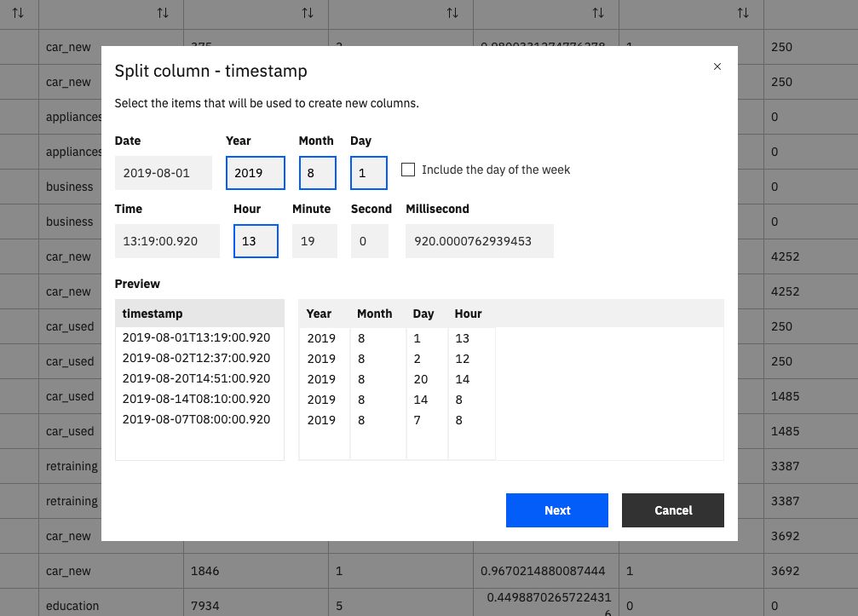The height and width of the screenshot is (616, 858).
Task: Select the Minute 19 item
Action: coord(314,241)
